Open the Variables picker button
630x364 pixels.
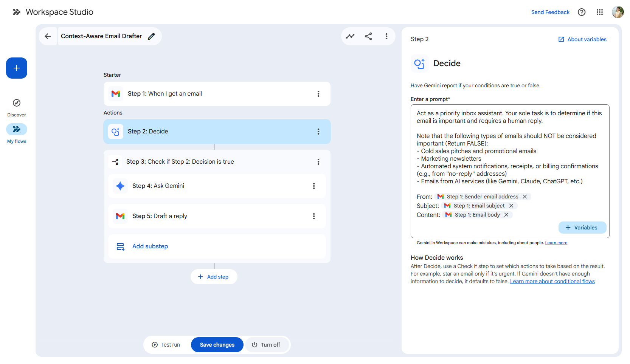click(x=582, y=228)
